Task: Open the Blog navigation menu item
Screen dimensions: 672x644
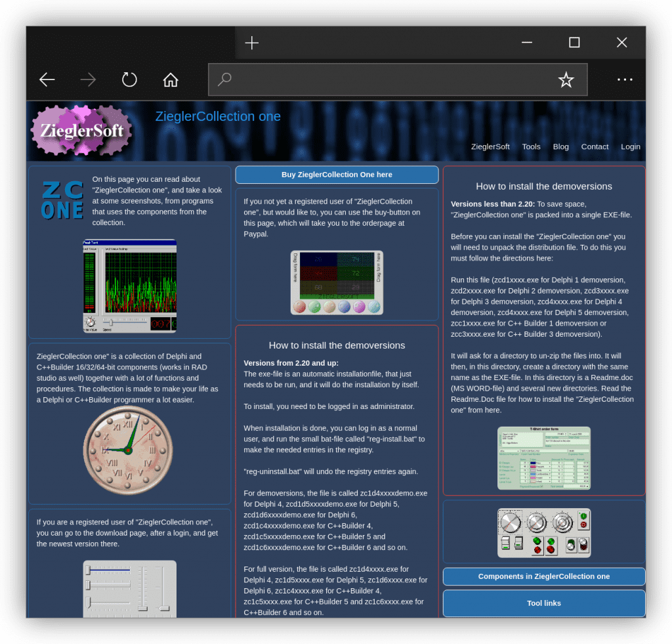Action: [x=560, y=146]
